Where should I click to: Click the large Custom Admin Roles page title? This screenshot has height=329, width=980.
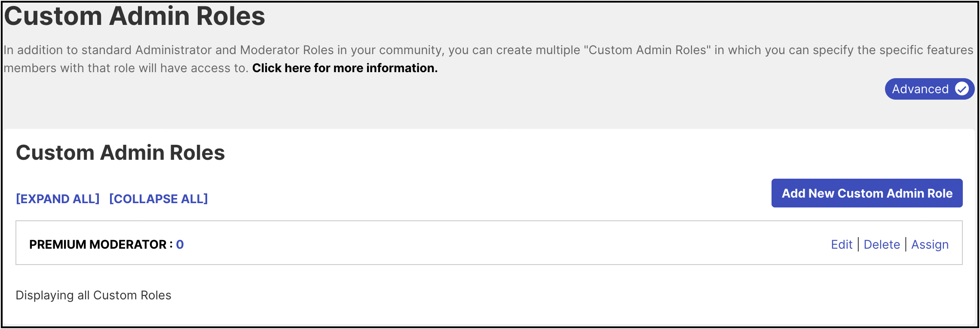tap(135, 16)
